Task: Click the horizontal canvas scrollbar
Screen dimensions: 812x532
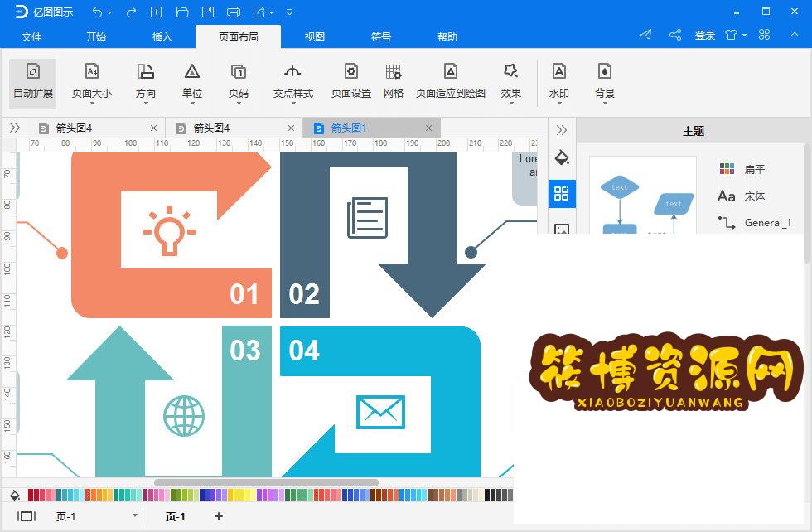Action: coord(266,483)
